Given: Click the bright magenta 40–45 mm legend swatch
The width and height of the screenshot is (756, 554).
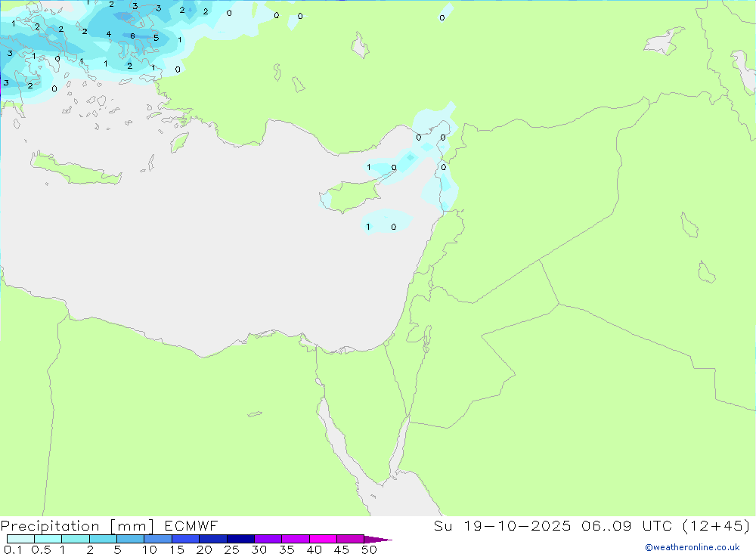Looking at the screenshot, I should click(323, 539).
